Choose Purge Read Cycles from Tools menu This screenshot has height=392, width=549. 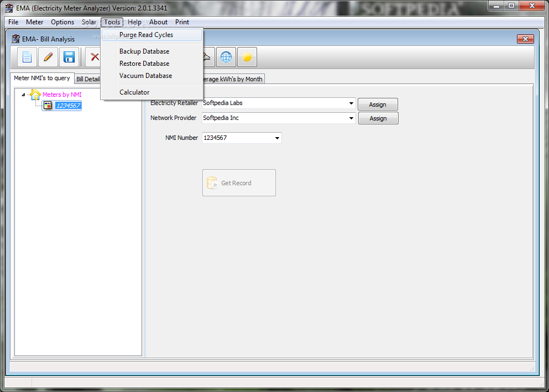(151, 35)
